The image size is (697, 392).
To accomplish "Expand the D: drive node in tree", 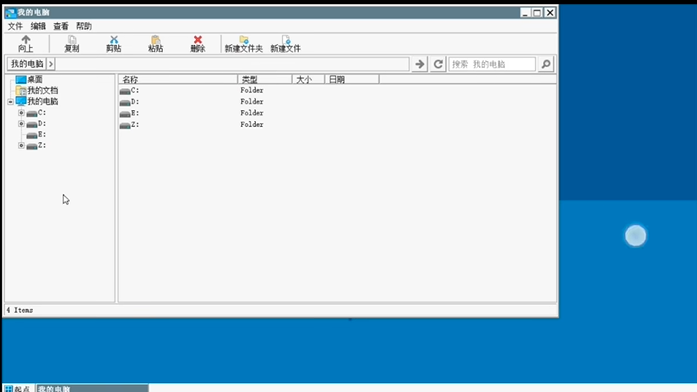I will tap(21, 124).
